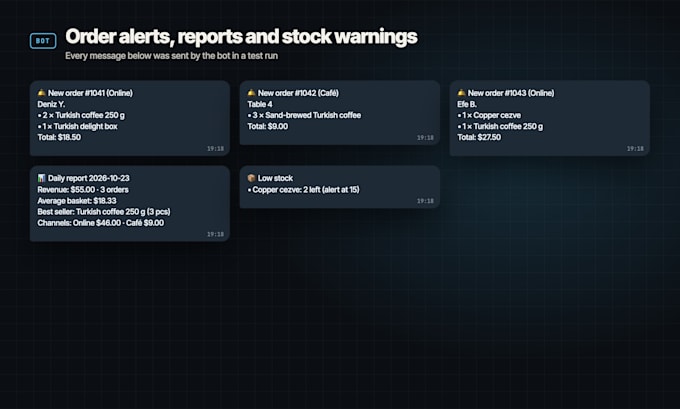The image size is (680, 409).
Task: Click the 19:18 timestamp on order #1043
Action: [635, 149]
